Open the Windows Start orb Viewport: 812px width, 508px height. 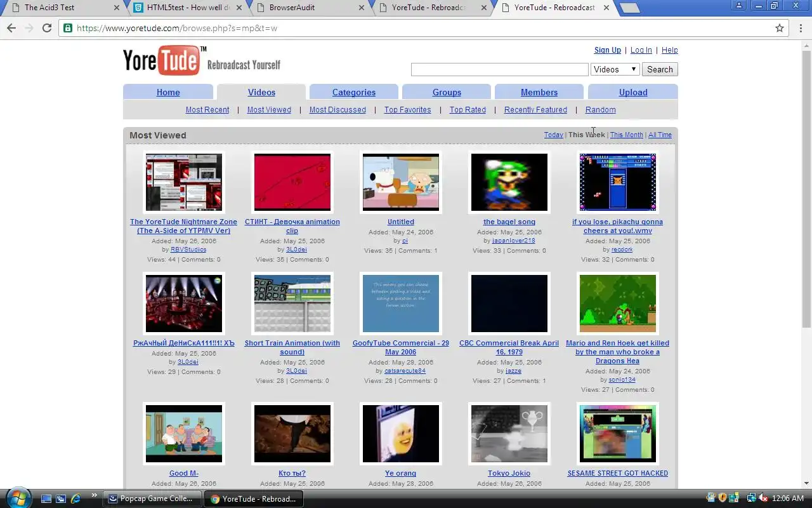[18, 497]
